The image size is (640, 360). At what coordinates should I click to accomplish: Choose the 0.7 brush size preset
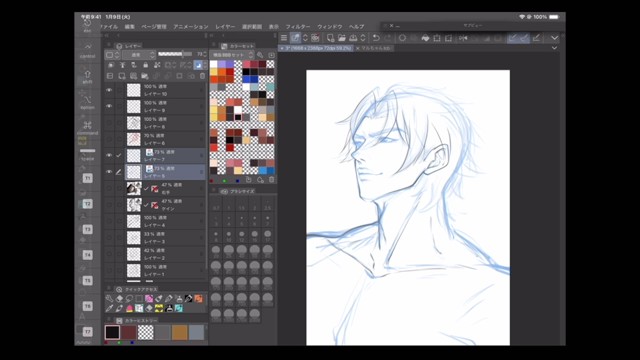click(216, 204)
